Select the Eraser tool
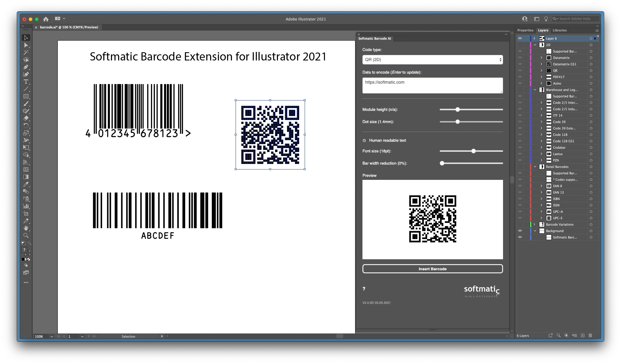 (26, 118)
